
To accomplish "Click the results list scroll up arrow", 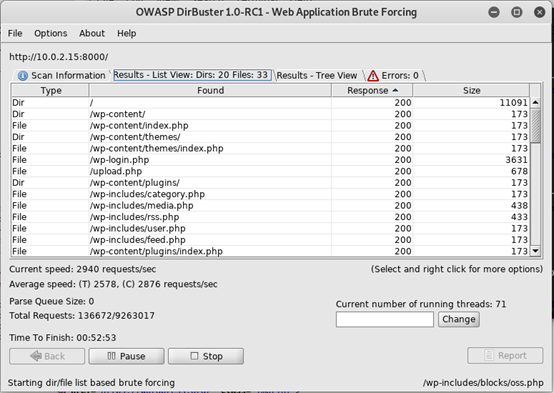I will [536, 103].
